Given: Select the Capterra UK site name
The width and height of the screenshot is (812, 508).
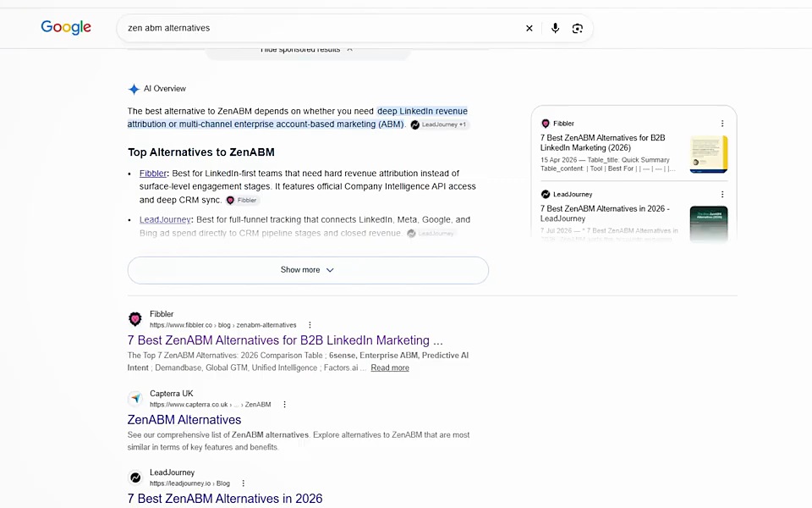Looking at the screenshot, I should [172, 394].
